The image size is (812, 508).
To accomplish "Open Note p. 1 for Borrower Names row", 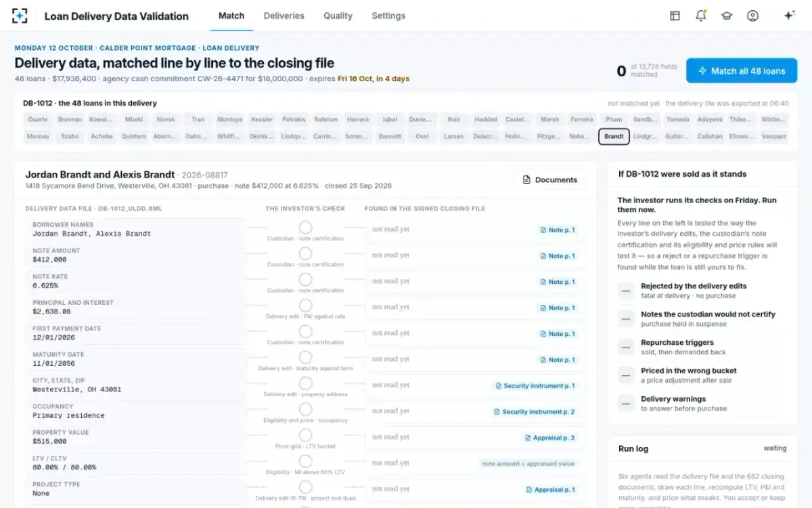I will [558, 230].
